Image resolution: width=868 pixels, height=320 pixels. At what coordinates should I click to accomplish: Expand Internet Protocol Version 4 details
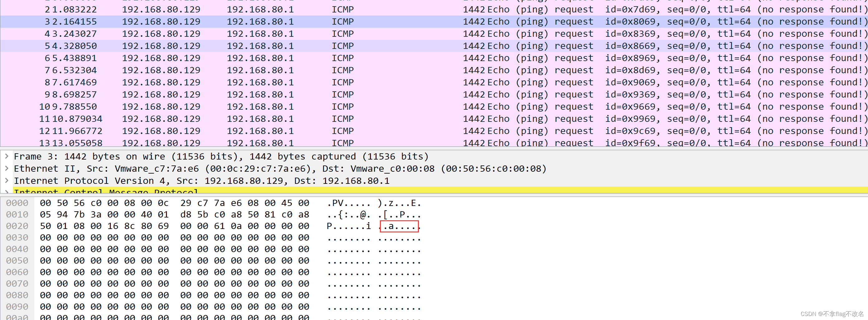click(7, 181)
